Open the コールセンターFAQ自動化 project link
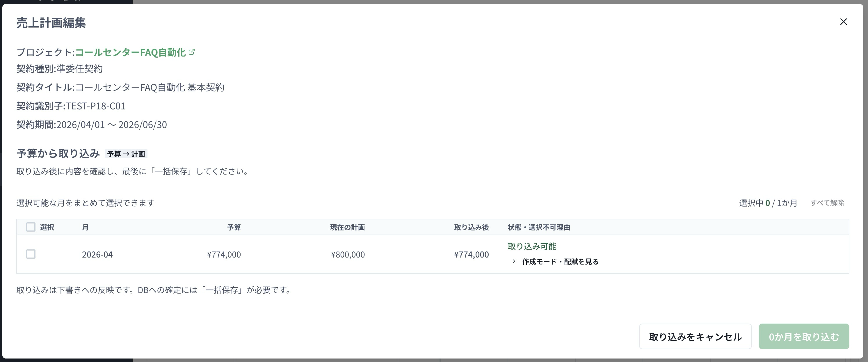The width and height of the screenshot is (868, 362). click(x=130, y=52)
